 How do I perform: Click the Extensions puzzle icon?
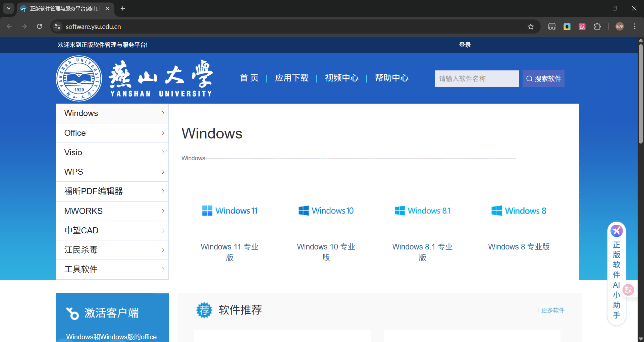(x=598, y=26)
